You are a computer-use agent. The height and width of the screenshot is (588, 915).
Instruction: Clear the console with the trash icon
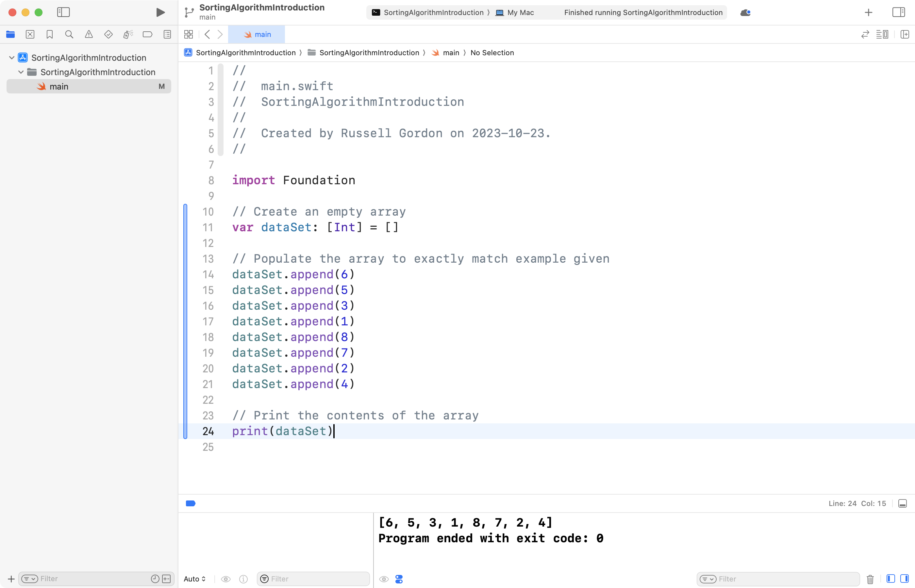[x=870, y=579]
